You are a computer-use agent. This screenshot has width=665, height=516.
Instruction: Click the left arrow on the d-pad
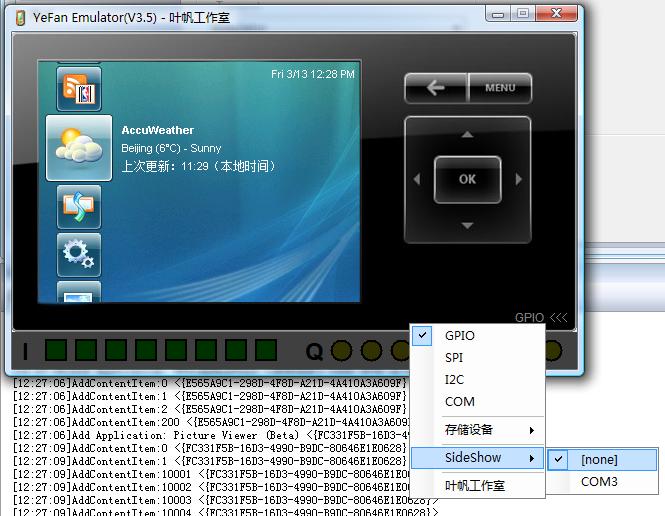pos(417,179)
